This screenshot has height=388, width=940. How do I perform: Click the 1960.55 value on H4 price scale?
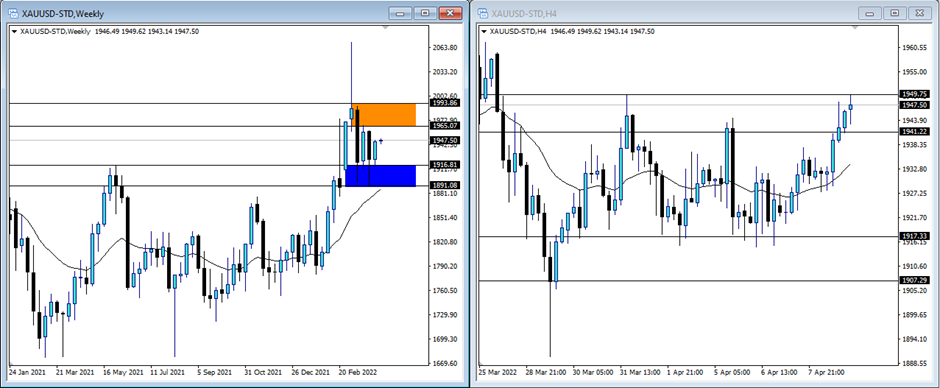[x=915, y=47]
